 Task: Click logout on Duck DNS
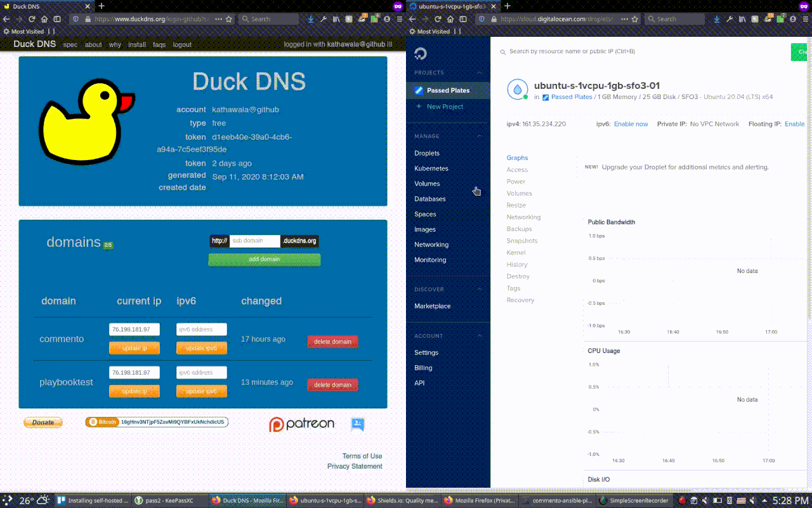coord(182,44)
